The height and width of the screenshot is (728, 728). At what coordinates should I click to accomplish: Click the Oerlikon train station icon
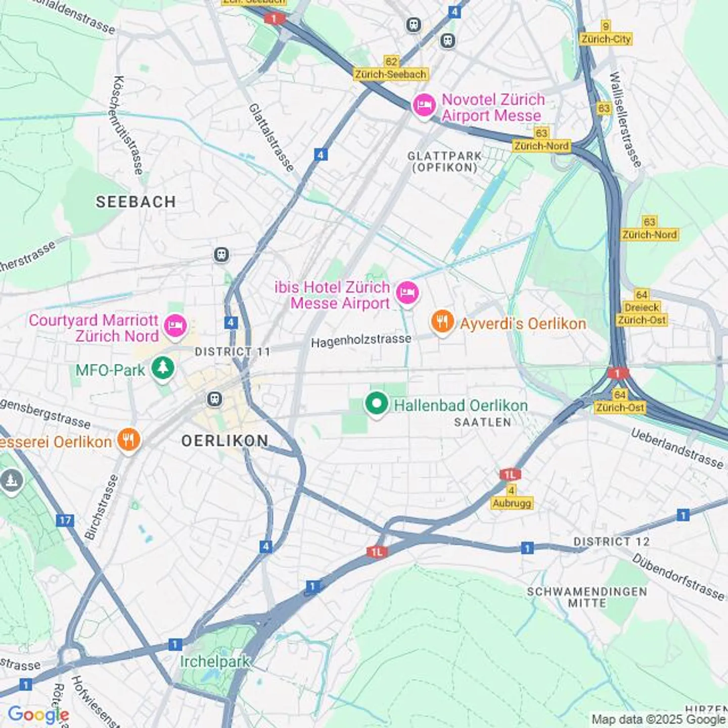215,399
